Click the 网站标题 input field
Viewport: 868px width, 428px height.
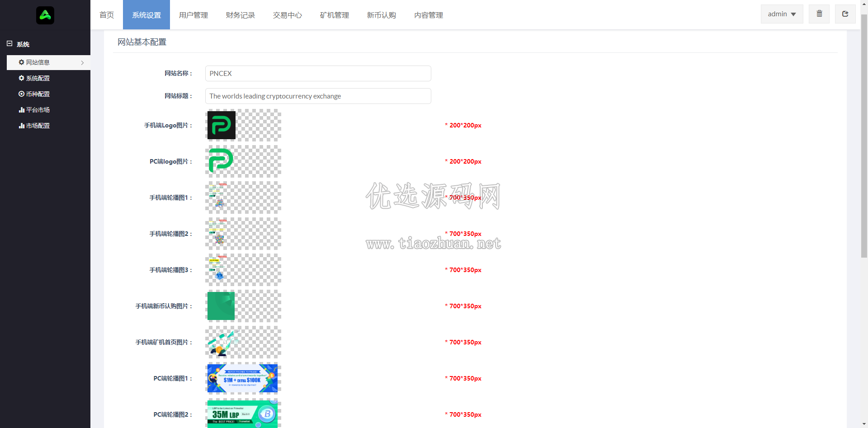tap(318, 96)
